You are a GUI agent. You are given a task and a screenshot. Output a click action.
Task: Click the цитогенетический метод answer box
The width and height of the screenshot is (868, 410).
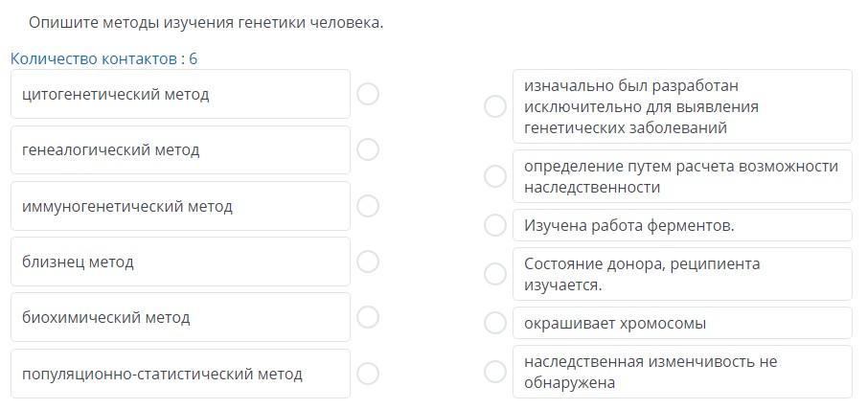click(x=180, y=94)
